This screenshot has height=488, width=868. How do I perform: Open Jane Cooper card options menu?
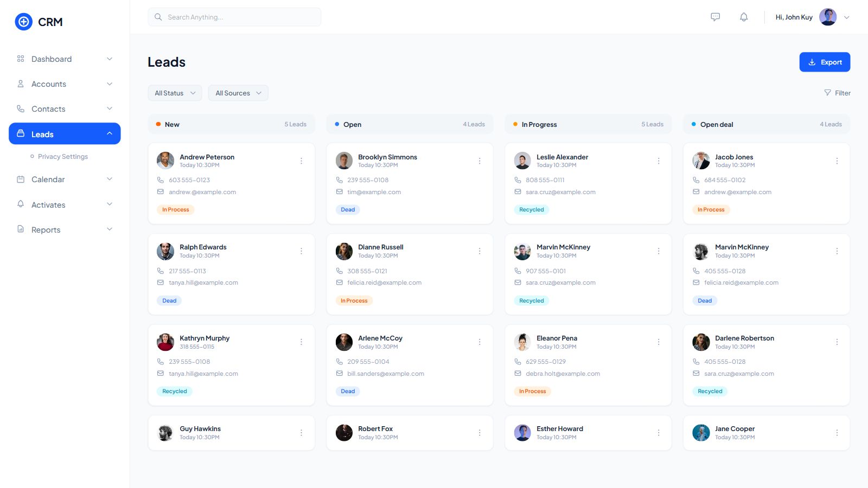click(x=837, y=433)
